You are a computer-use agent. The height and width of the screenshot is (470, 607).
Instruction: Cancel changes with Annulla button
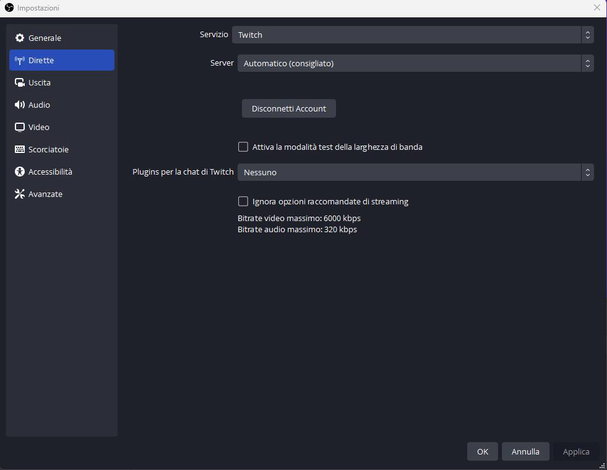(525, 452)
